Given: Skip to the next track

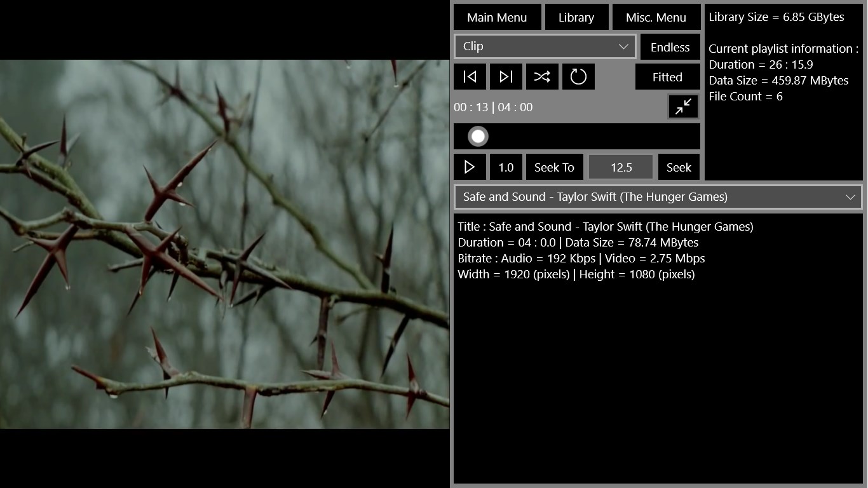Looking at the screenshot, I should tap(506, 77).
